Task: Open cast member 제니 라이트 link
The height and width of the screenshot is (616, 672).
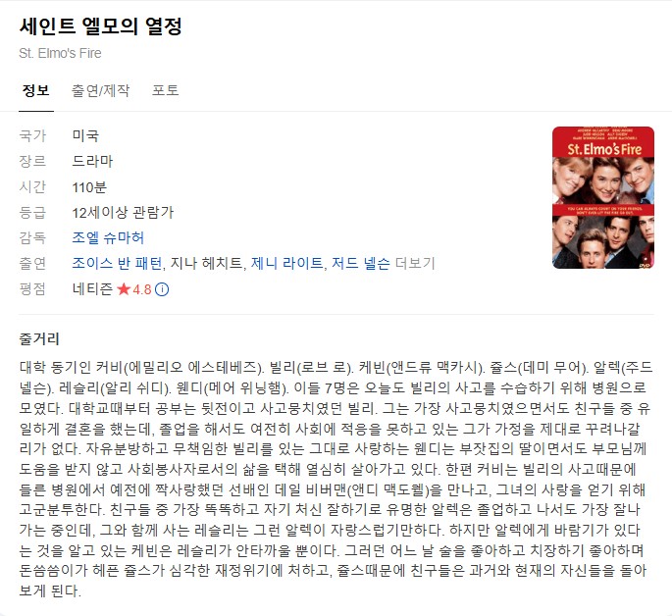Action: [x=286, y=263]
